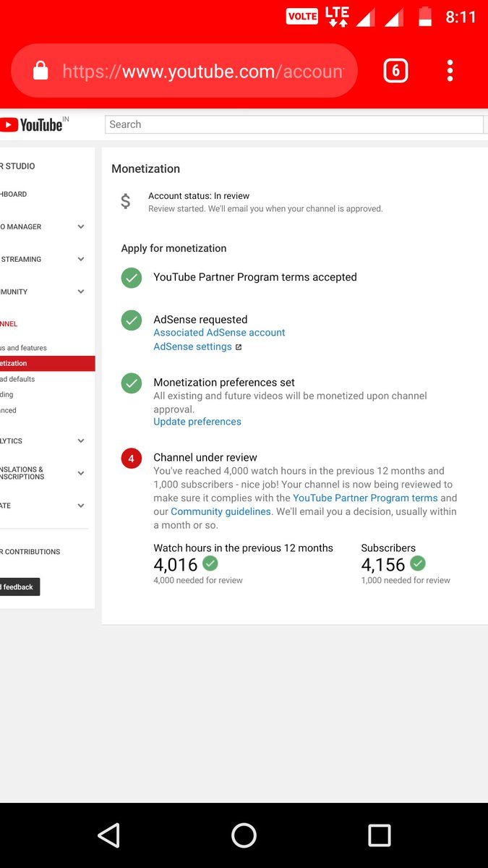Open the Community guidelines link
The width and height of the screenshot is (488, 868).
[x=221, y=511]
